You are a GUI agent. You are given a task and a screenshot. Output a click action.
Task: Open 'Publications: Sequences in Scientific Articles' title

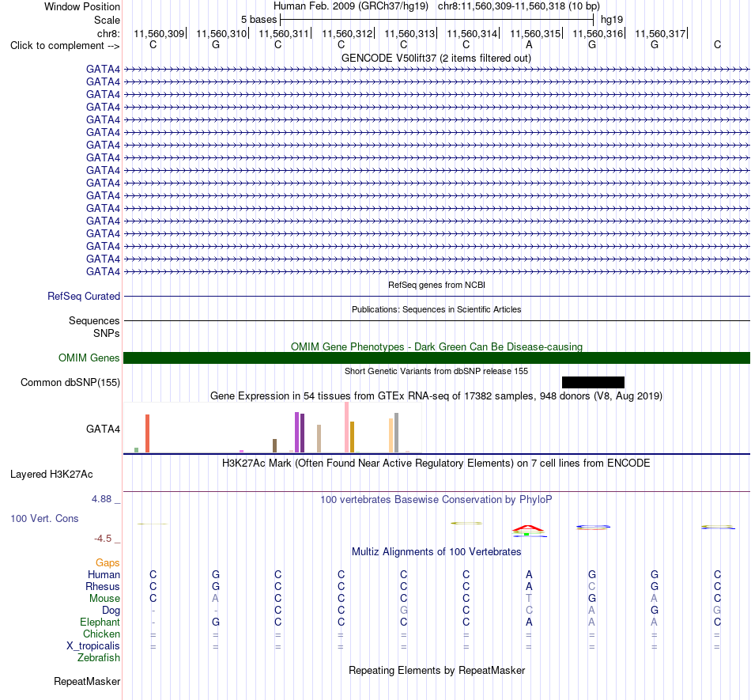[x=436, y=309]
